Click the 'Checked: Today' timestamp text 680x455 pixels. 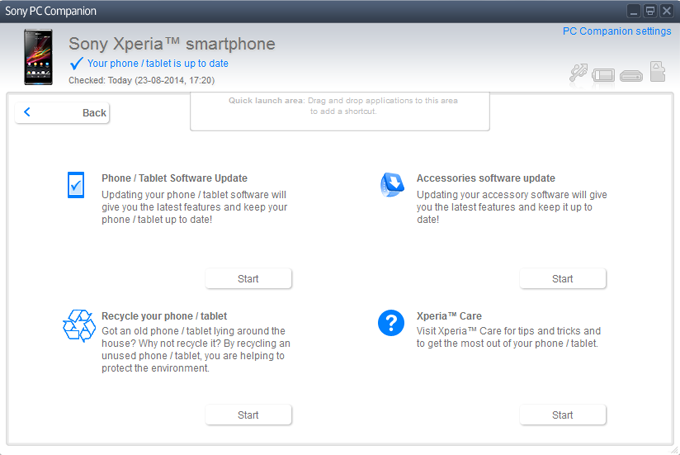pyautogui.click(x=141, y=80)
